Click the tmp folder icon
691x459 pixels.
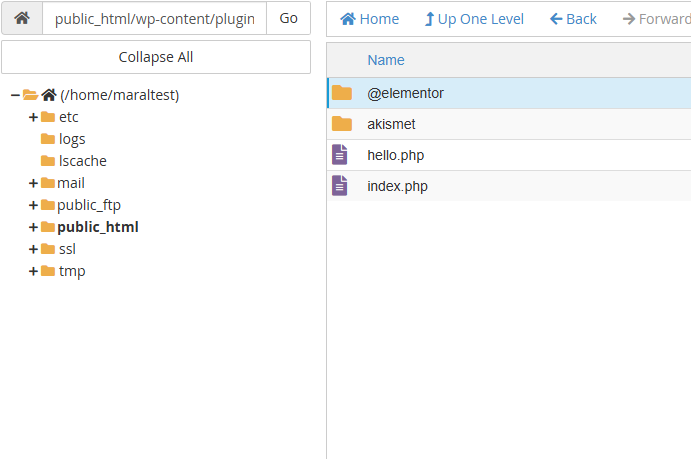(48, 271)
